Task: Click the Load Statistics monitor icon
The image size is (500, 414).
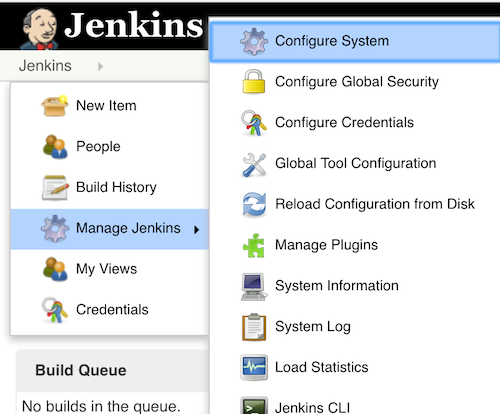Action: point(254,368)
